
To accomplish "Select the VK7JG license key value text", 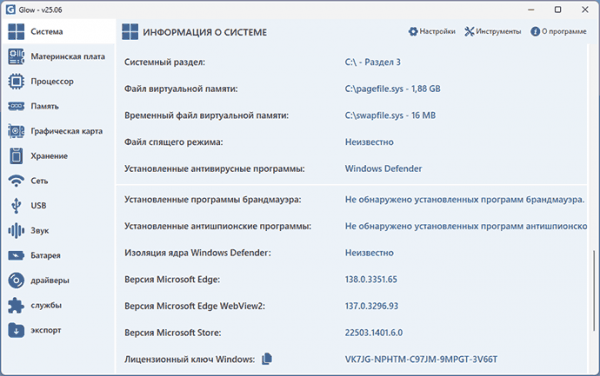I will [421, 359].
